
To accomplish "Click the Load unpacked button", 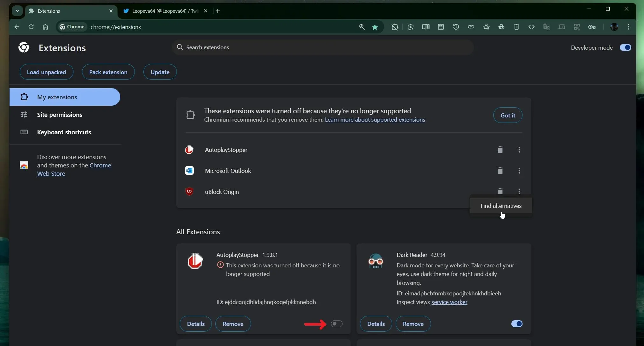I will 46,72.
